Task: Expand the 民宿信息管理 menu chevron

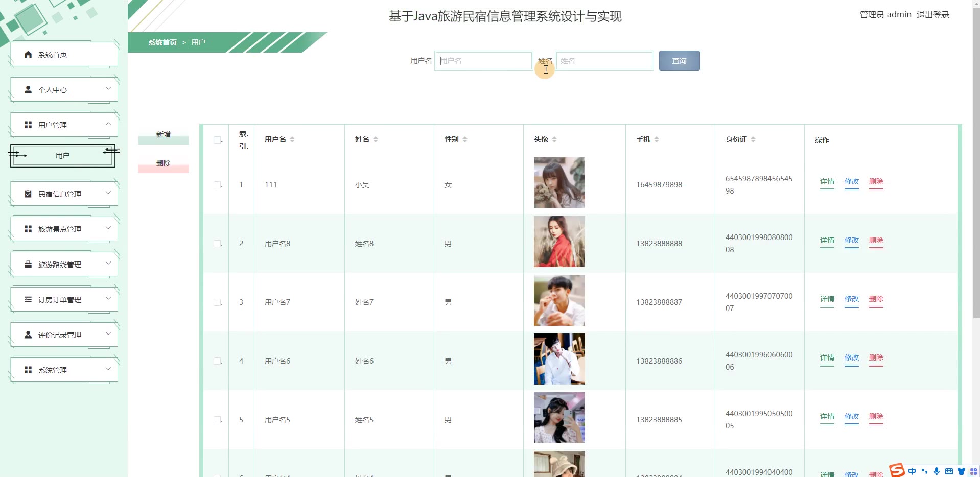Action: (x=108, y=193)
